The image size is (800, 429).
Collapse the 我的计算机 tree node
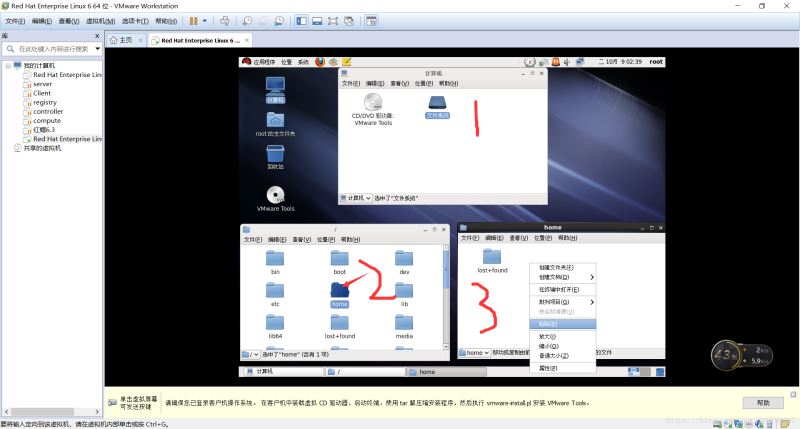8,66
